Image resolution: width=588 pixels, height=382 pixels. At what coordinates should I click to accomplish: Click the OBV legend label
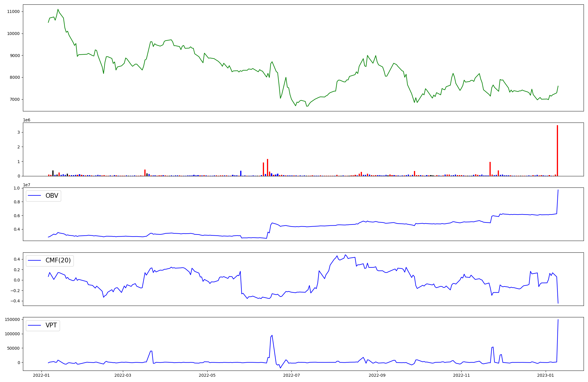click(52, 196)
